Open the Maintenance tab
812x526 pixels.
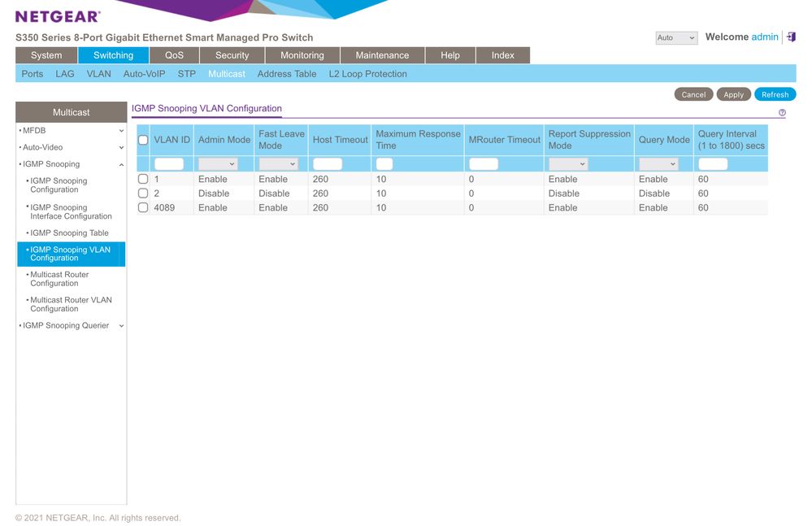[x=382, y=55]
